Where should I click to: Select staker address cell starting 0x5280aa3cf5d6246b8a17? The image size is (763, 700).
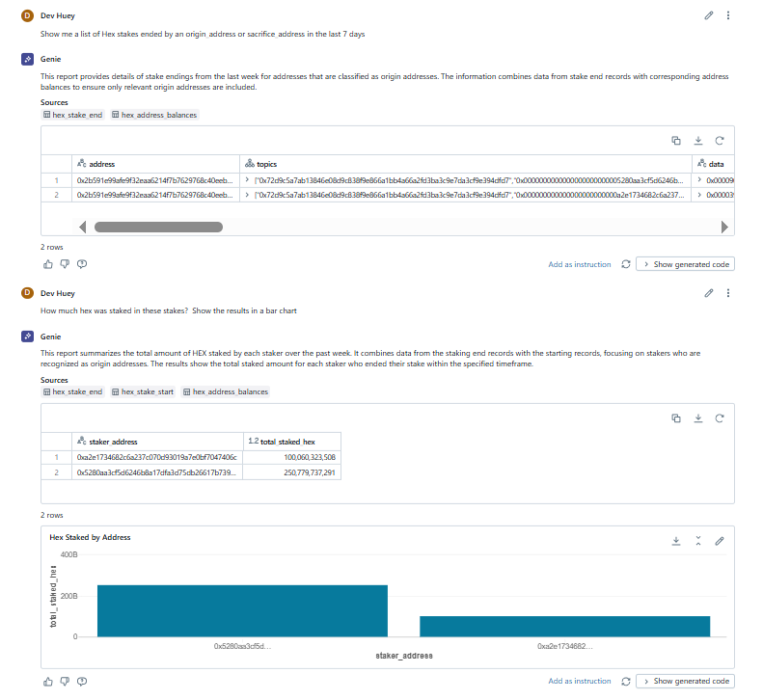pyautogui.click(x=157, y=472)
